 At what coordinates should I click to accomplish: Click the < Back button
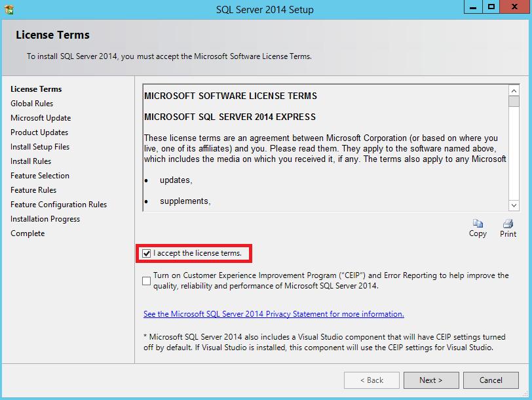click(371, 380)
